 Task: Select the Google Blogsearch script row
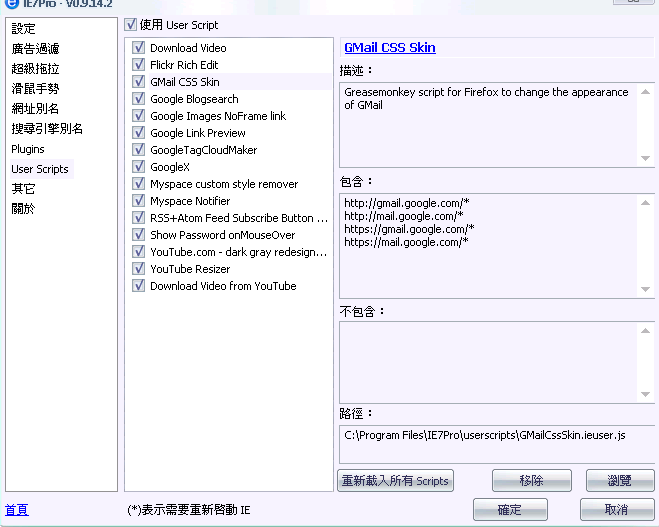pyautogui.click(x=194, y=99)
